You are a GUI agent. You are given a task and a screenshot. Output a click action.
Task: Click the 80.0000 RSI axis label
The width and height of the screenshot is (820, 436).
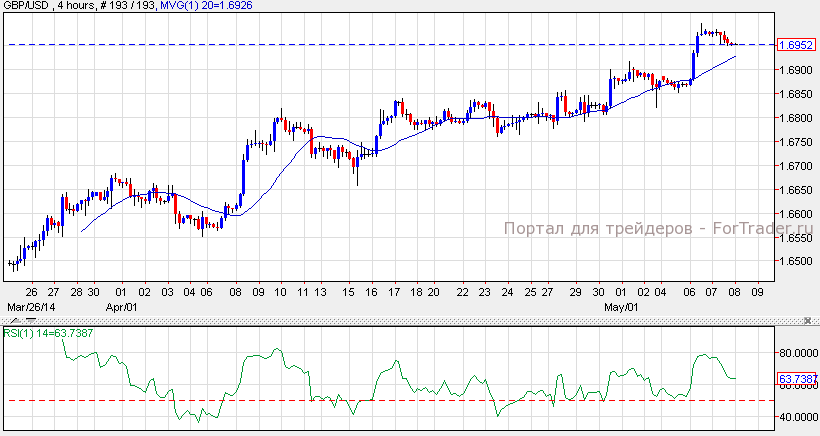pyautogui.click(x=797, y=353)
